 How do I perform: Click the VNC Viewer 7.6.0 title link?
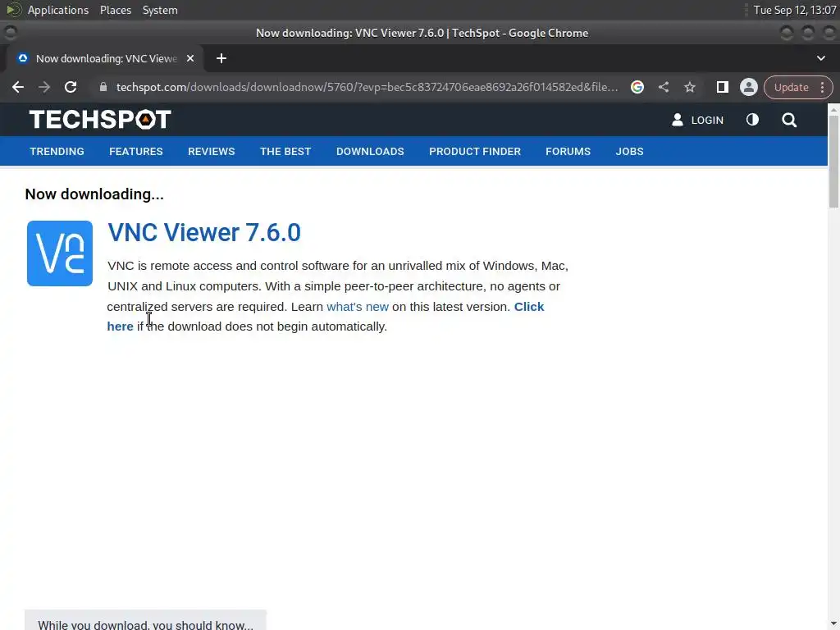tap(204, 232)
